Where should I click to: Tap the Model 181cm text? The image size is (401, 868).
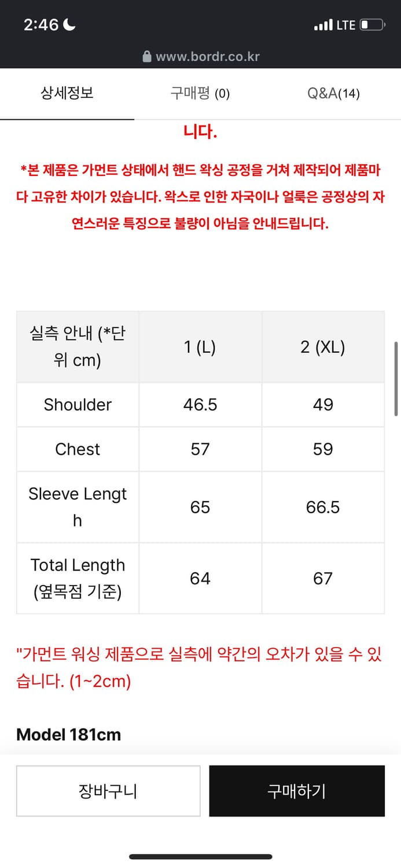coord(69,735)
